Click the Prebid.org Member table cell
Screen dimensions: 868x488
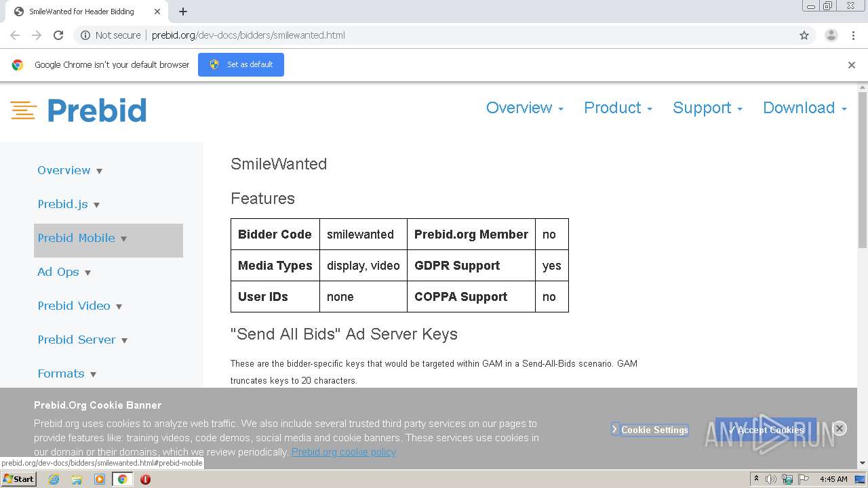[x=471, y=235]
